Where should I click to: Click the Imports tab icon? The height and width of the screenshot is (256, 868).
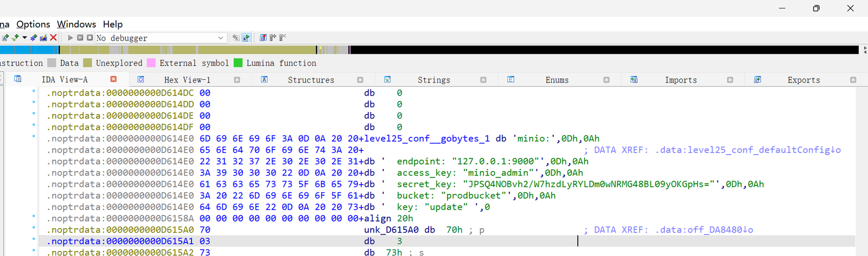[634, 79]
